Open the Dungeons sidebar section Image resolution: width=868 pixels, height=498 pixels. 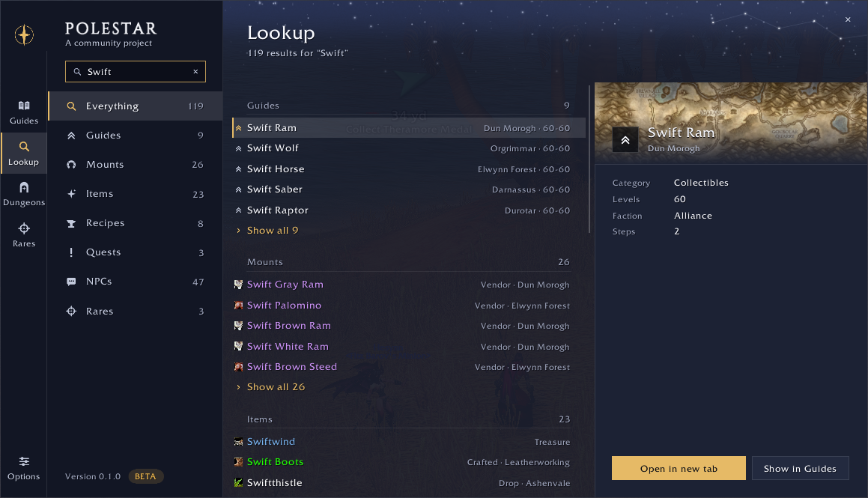(x=24, y=194)
